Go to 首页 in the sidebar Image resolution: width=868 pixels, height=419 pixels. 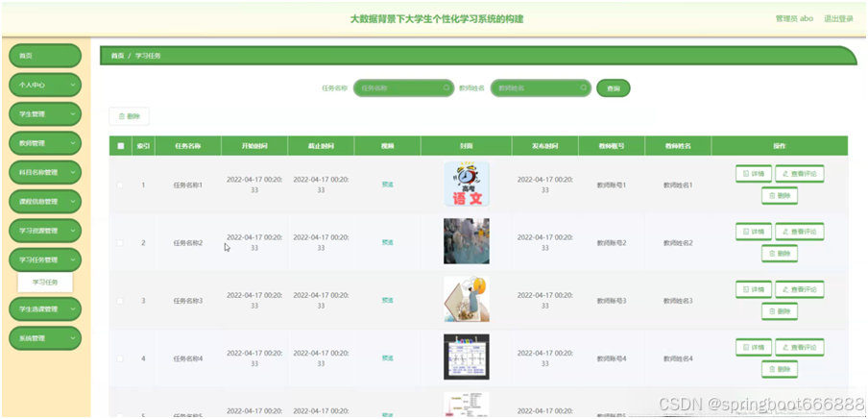pyautogui.click(x=45, y=56)
